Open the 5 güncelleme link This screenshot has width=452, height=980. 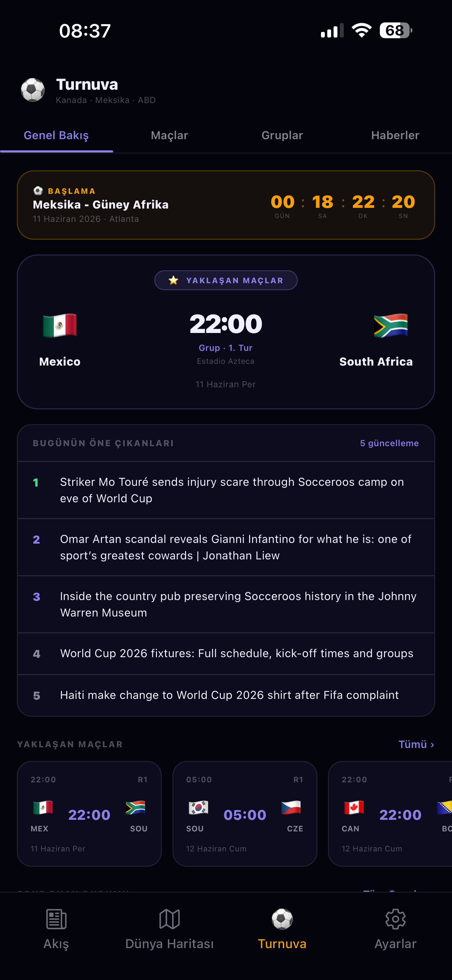pos(389,443)
